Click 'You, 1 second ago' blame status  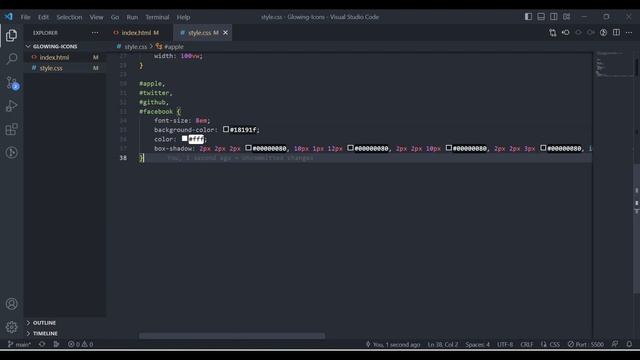tap(393, 344)
